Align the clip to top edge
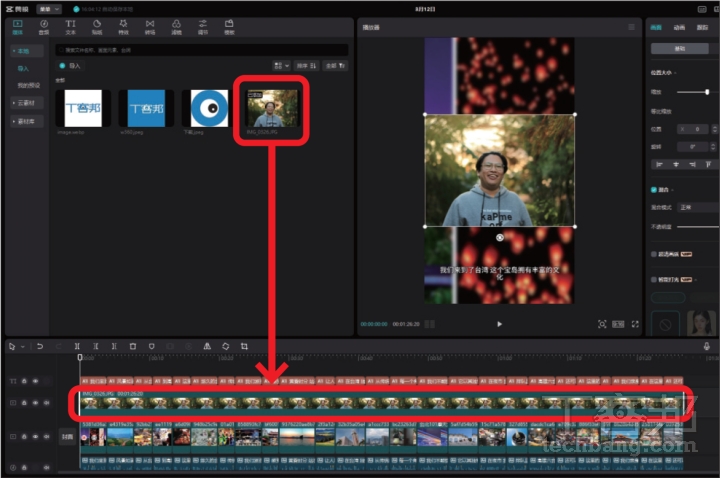Viewport: 720px width, 478px height. [x=709, y=164]
